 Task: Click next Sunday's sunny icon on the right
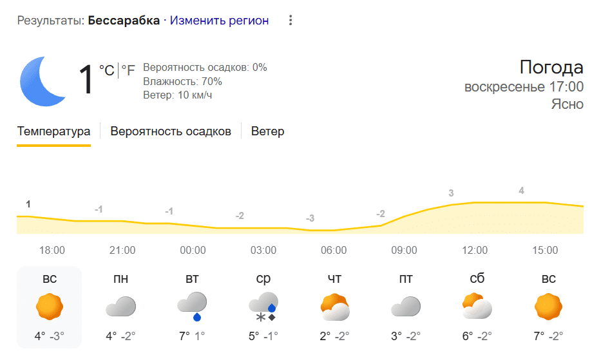tap(548, 307)
